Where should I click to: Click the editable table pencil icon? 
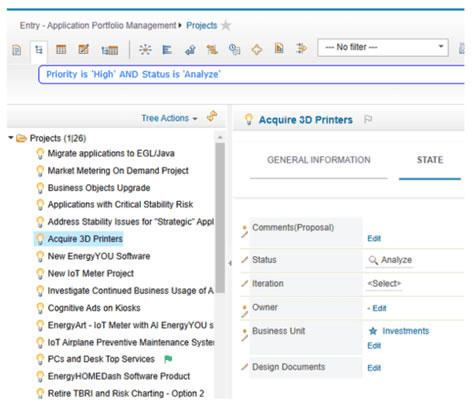(83, 49)
